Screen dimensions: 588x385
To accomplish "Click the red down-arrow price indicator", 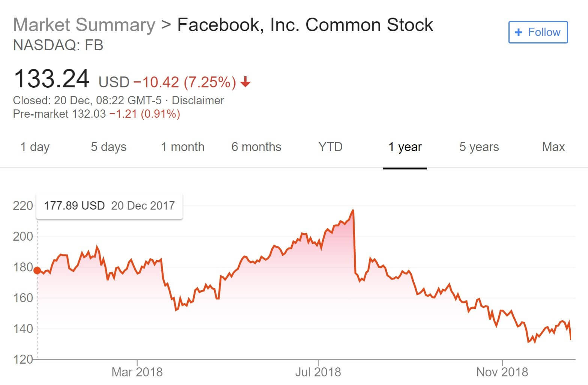I will pos(245,82).
